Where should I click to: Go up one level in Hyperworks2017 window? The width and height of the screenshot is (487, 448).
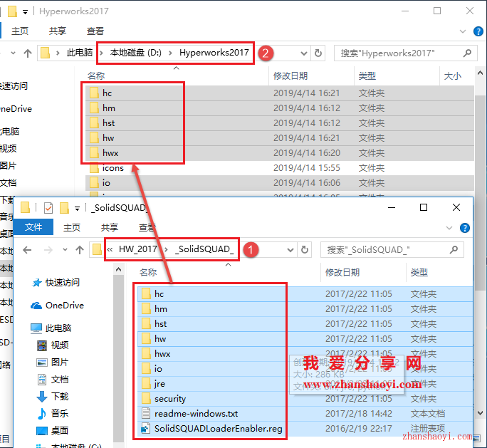28,53
